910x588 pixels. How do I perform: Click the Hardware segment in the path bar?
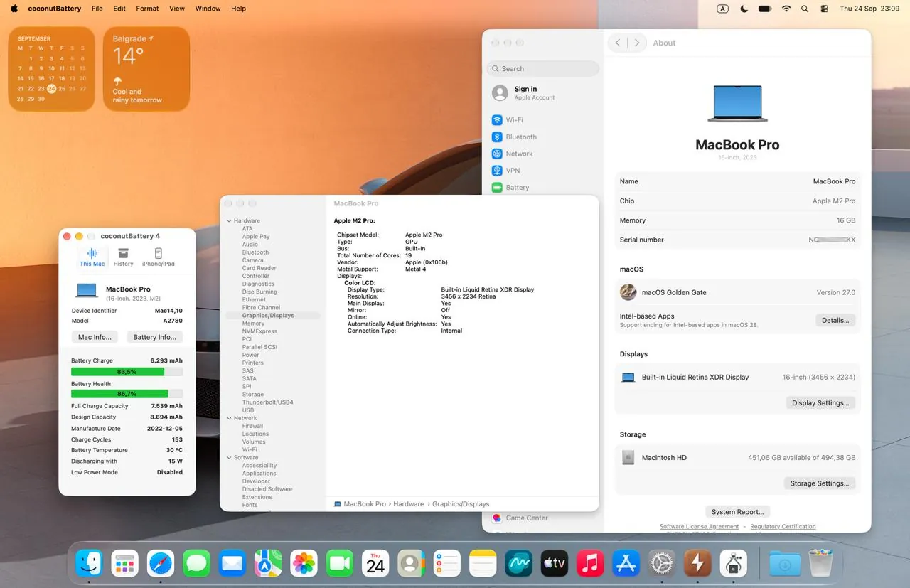[x=409, y=504]
